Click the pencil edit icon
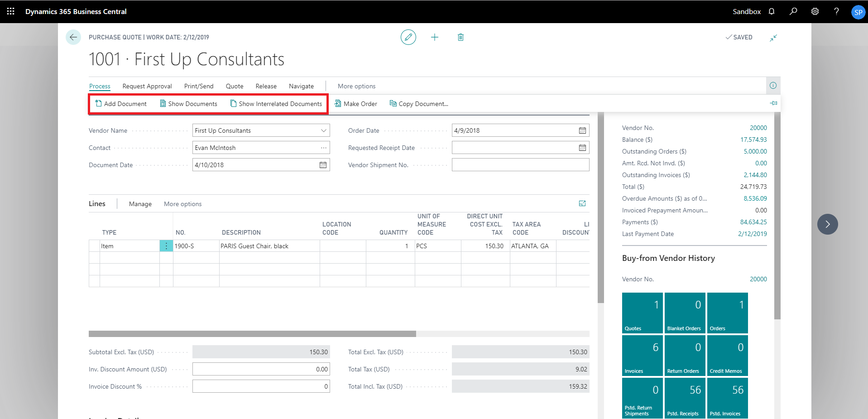This screenshot has height=419, width=868. click(408, 37)
